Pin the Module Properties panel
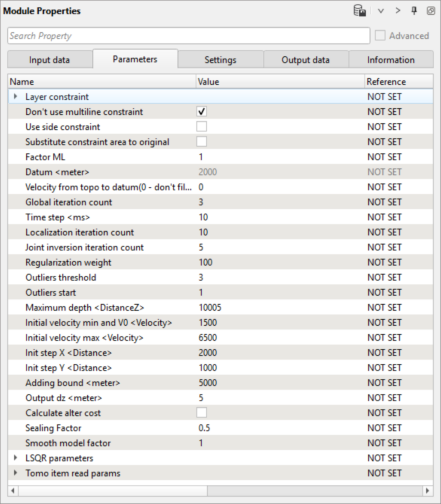The image size is (441, 504). pyautogui.click(x=414, y=11)
